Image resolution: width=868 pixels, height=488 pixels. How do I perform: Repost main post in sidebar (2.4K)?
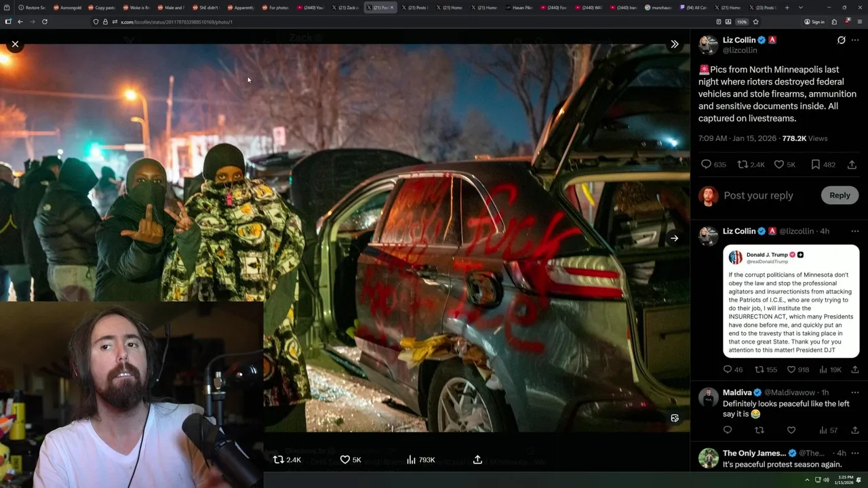coord(751,164)
